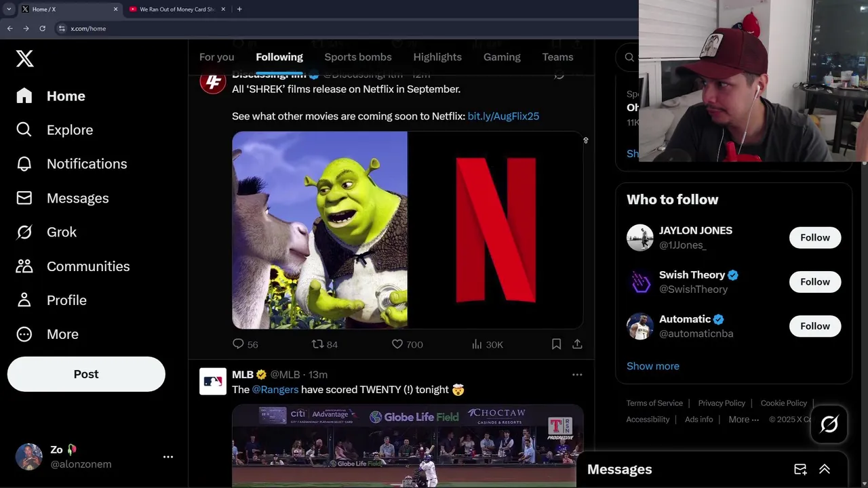This screenshot has width=868, height=488.
Task: Open Terms of Service link
Action: coord(654,403)
